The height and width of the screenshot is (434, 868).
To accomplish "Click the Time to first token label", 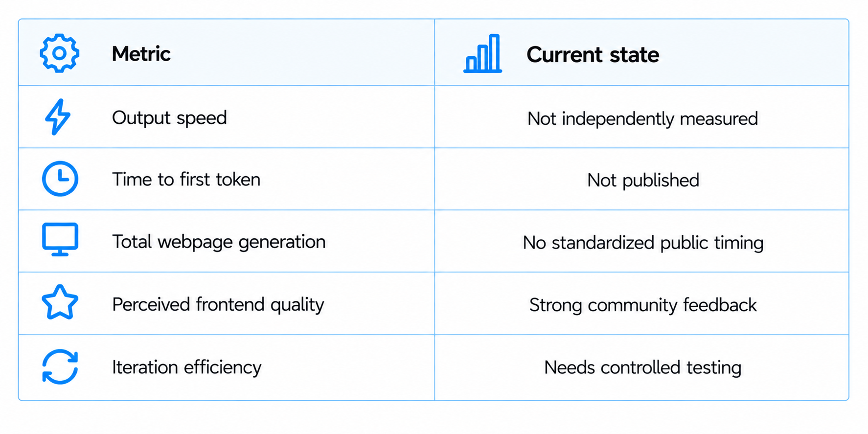I will click(x=186, y=180).
